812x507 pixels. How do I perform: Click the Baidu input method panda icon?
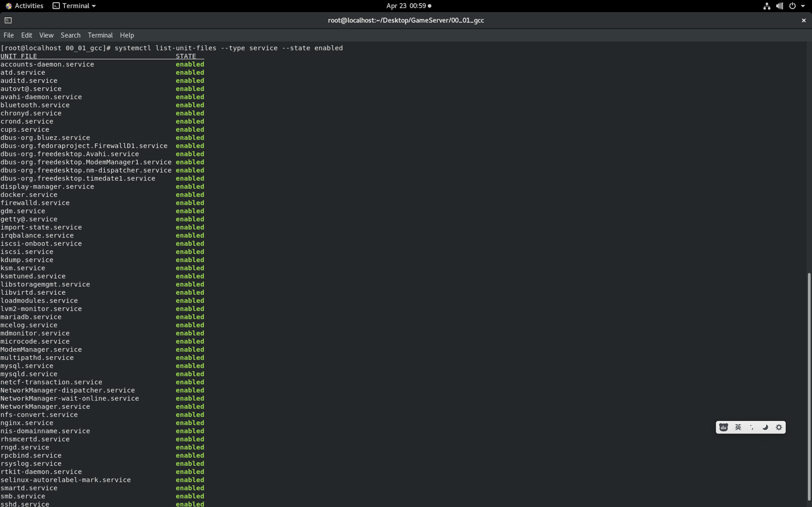pos(723,427)
